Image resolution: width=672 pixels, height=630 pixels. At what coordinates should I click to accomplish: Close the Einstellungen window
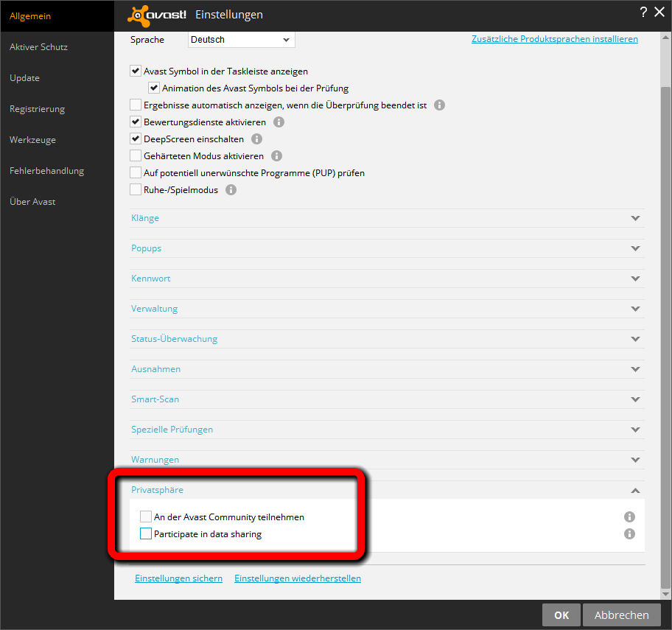659,12
